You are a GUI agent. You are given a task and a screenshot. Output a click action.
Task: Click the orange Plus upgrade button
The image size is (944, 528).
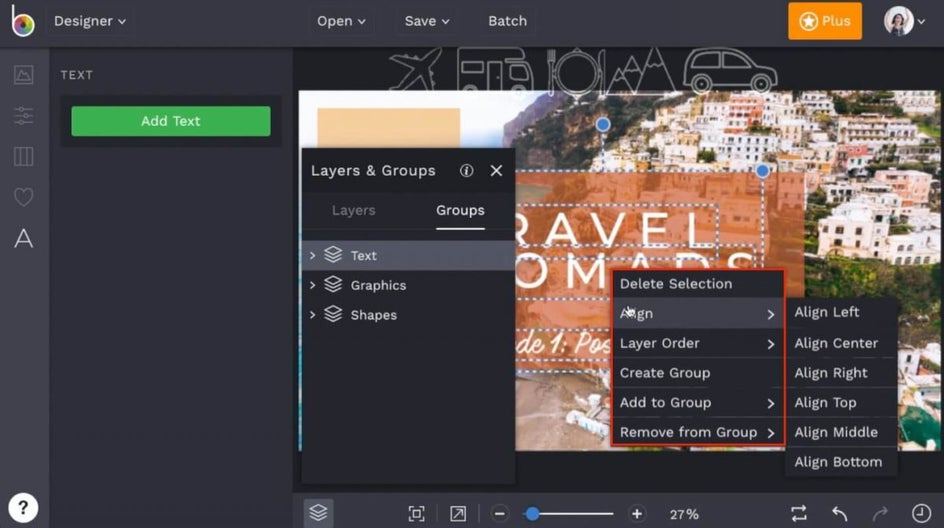[x=825, y=21]
